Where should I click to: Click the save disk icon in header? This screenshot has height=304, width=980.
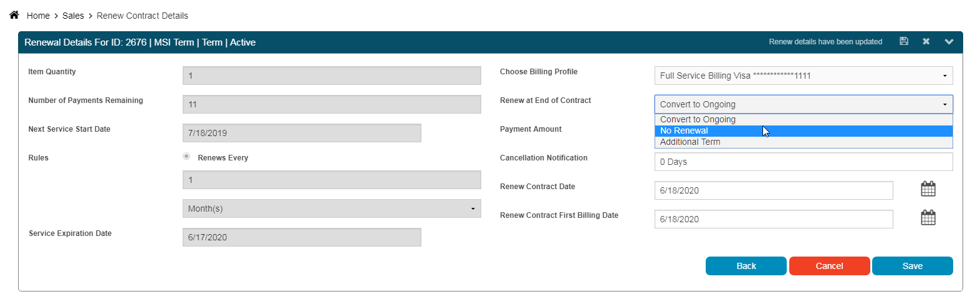[904, 41]
